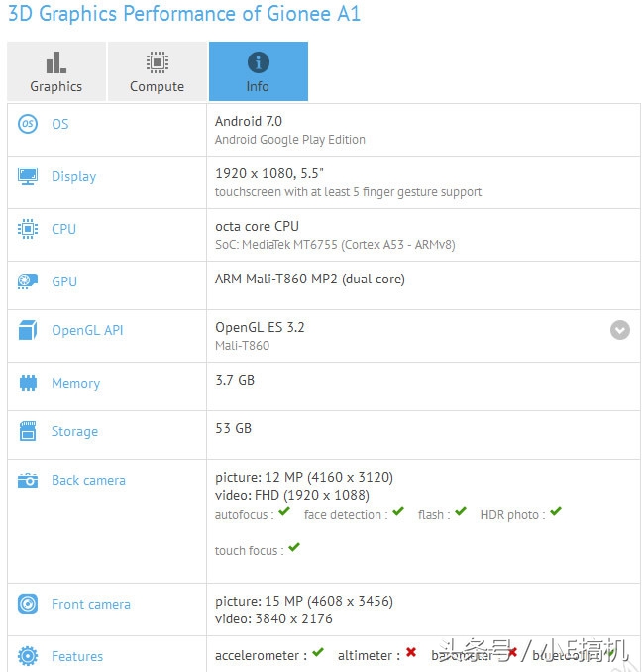Click the Memory chip icon
This screenshot has width=644, height=672.
(x=28, y=383)
